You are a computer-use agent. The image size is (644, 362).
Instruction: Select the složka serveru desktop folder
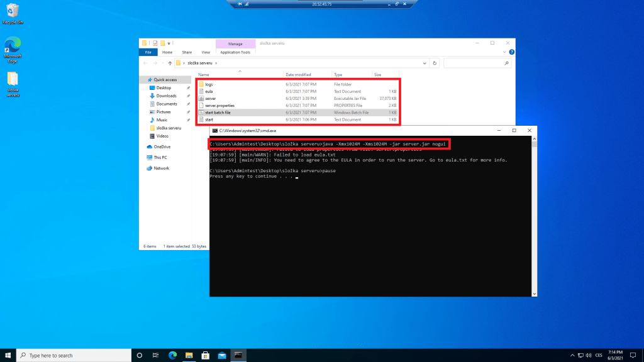[x=13, y=82]
